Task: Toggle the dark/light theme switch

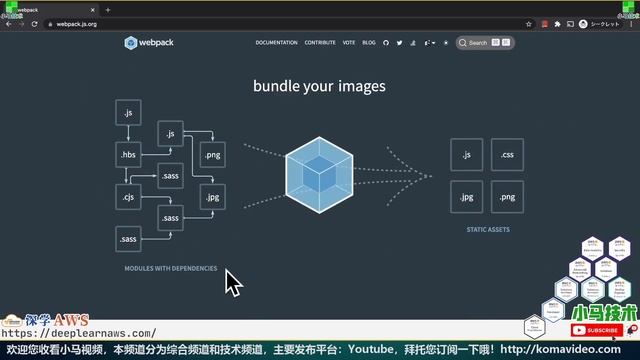Action: 446,43
